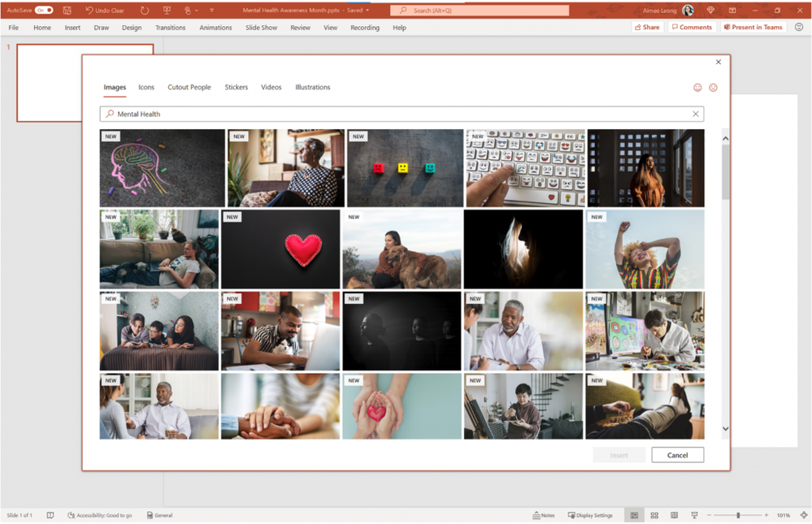Click the Share button

pyautogui.click(x=647, y=27)
